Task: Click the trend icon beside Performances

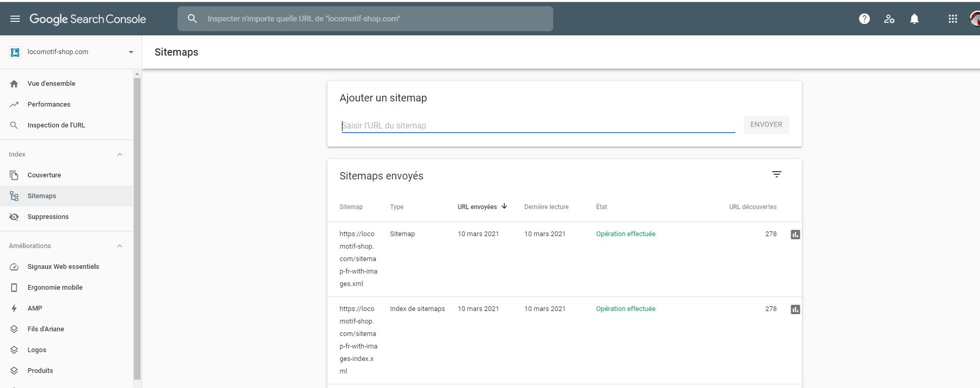Action: (x=14, y=105)
